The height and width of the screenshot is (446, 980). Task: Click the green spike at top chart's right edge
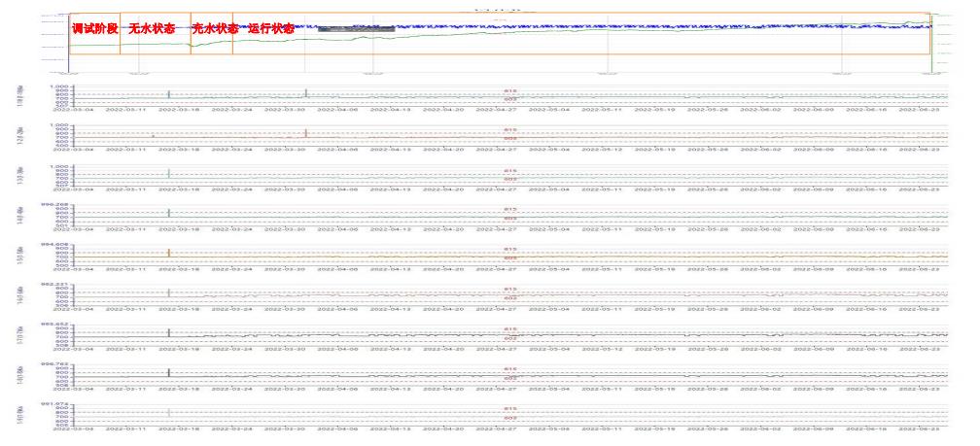[x=931, y=44]
